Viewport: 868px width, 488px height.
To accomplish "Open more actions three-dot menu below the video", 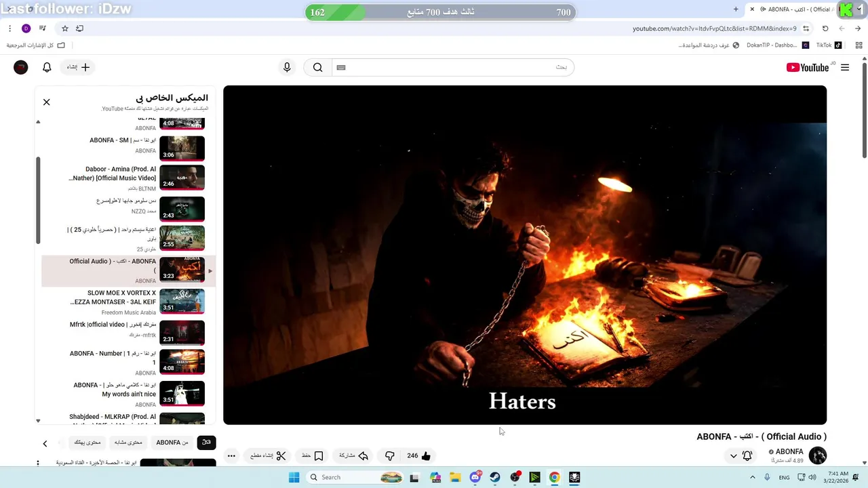I will click(231, 455).
